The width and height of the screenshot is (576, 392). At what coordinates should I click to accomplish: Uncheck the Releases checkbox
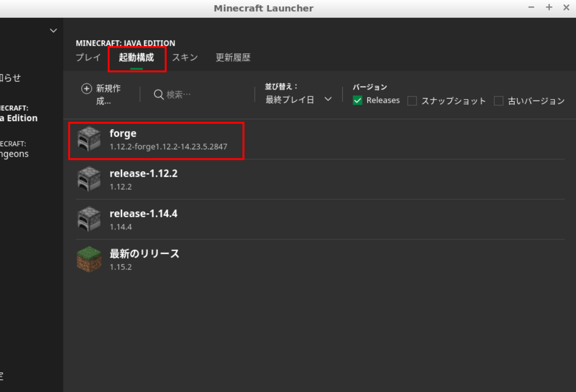coord(357,100)
